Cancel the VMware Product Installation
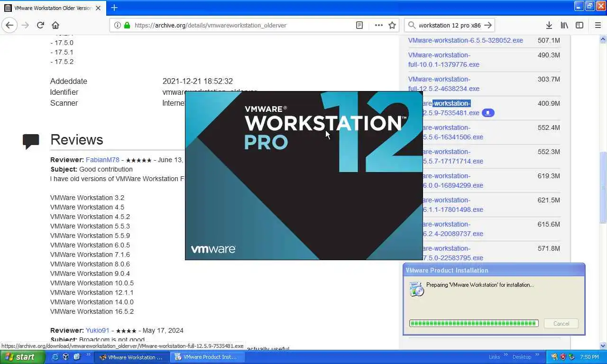 pos(561,323)
